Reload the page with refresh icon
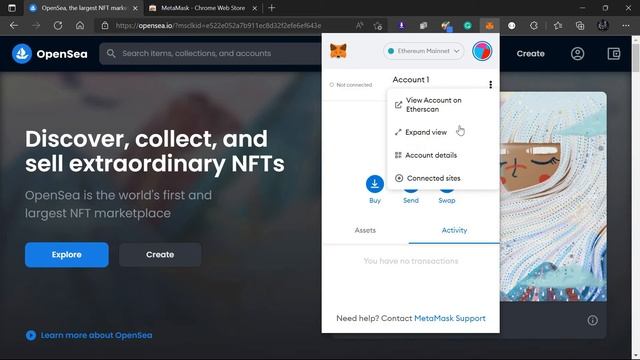This screenshot has width=640, height=360. pos(58,26)
